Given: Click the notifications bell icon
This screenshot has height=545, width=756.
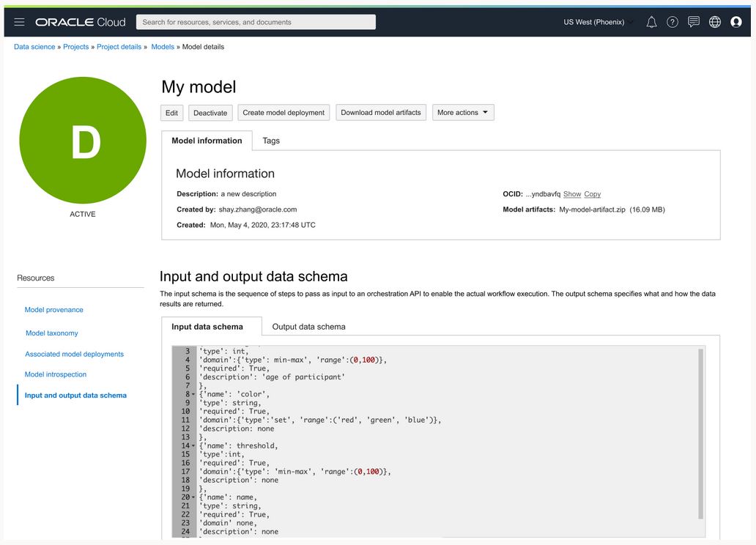Looking at the screenshot, I should coord(651,22).
